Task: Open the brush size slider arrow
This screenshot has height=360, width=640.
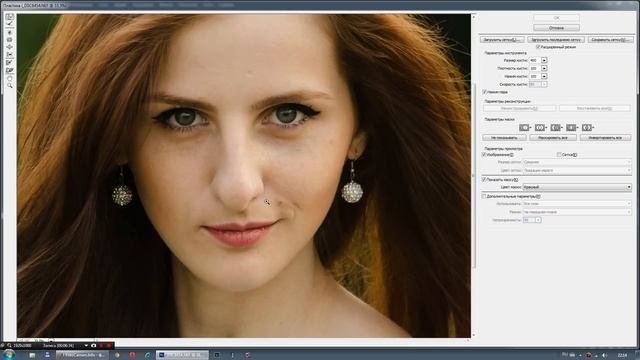Action: (x=544, y=60)
